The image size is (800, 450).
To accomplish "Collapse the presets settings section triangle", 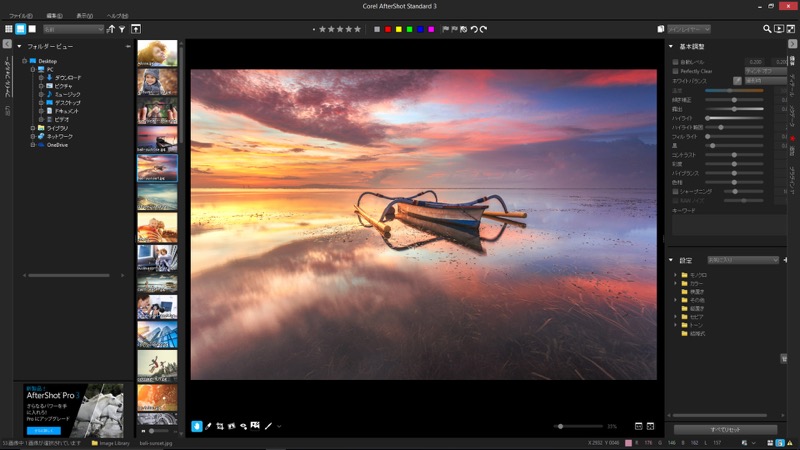I will coord(671,260).
